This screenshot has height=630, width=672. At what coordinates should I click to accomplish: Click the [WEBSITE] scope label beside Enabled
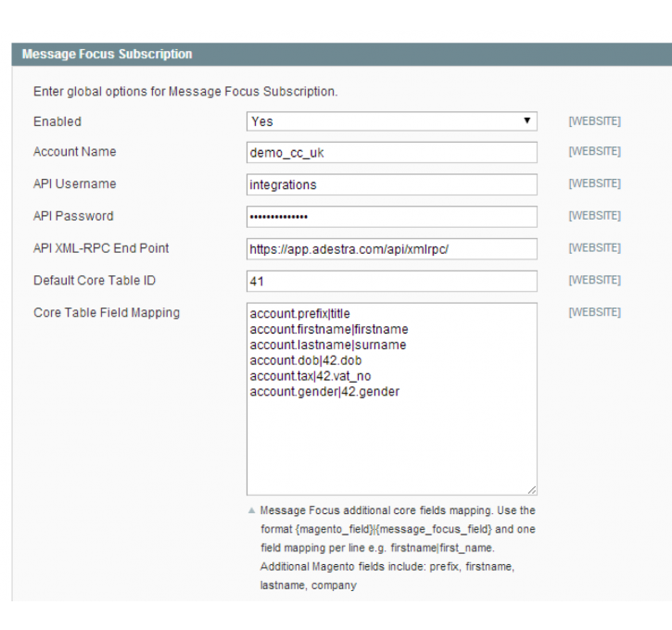click(594, 121)
